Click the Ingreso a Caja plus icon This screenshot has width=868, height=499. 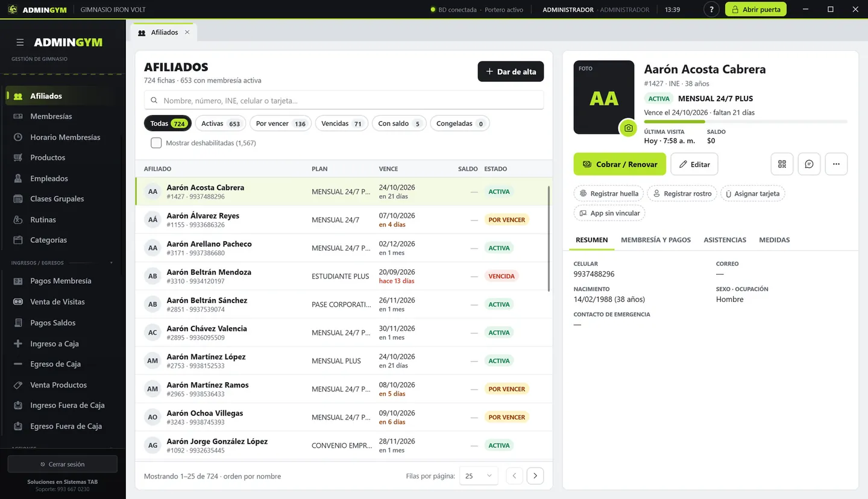click(18, 344)
